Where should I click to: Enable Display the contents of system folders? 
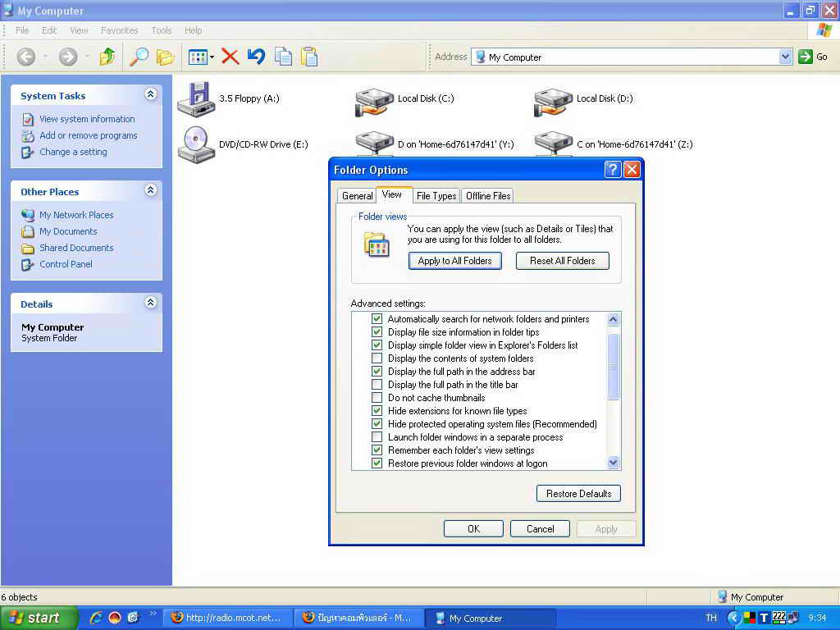[x=377, y=358]
